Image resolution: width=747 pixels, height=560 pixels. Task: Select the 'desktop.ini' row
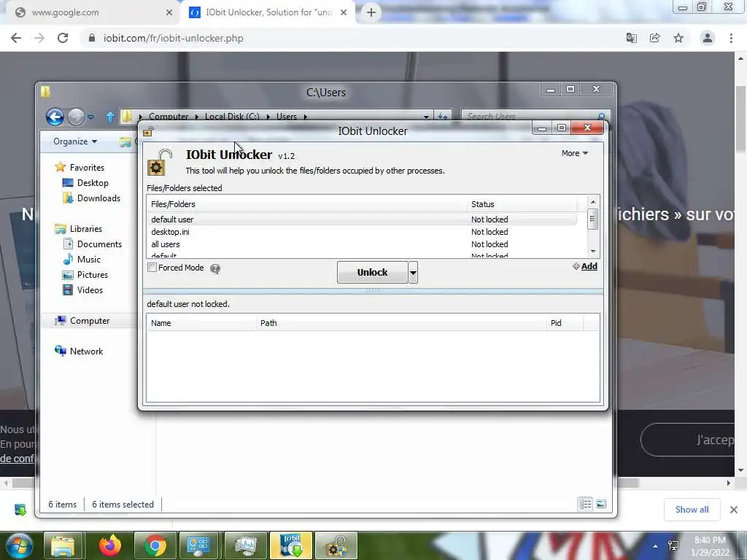pyautogui.click(x=362, y=231)
